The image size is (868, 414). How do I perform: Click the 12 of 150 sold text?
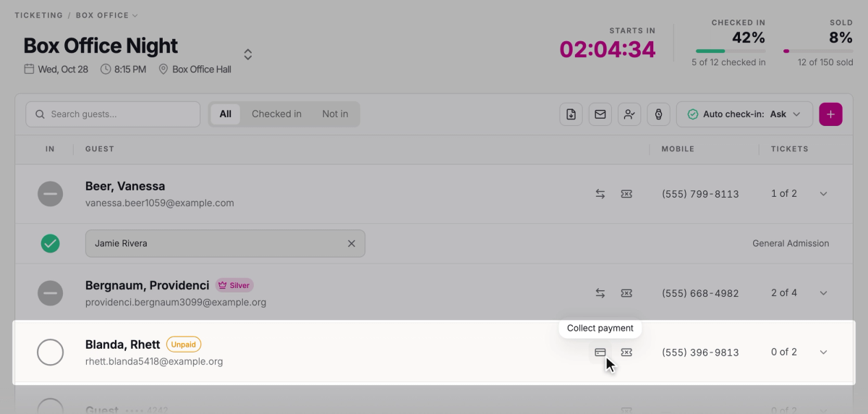tap(825, 62)
